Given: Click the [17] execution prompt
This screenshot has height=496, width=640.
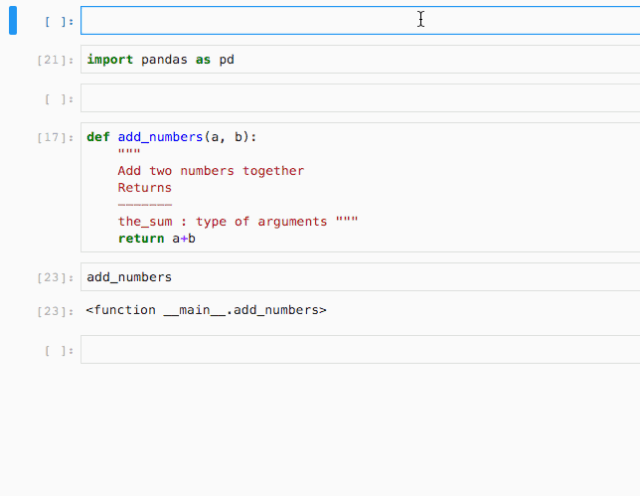Looking at the screenshot, I should 55,137.
